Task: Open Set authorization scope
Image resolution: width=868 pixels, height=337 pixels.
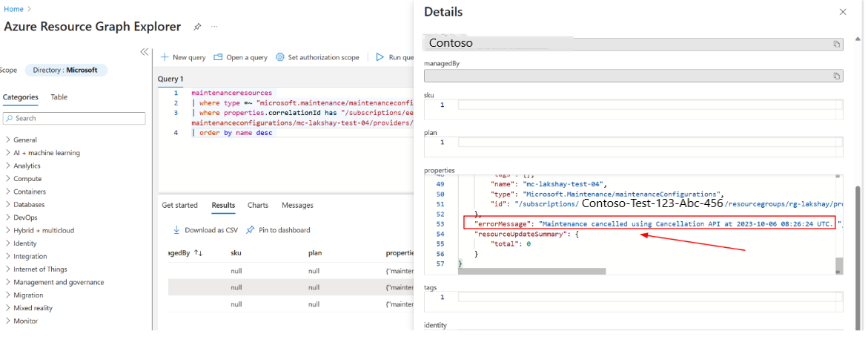Action: pos(317,57)
